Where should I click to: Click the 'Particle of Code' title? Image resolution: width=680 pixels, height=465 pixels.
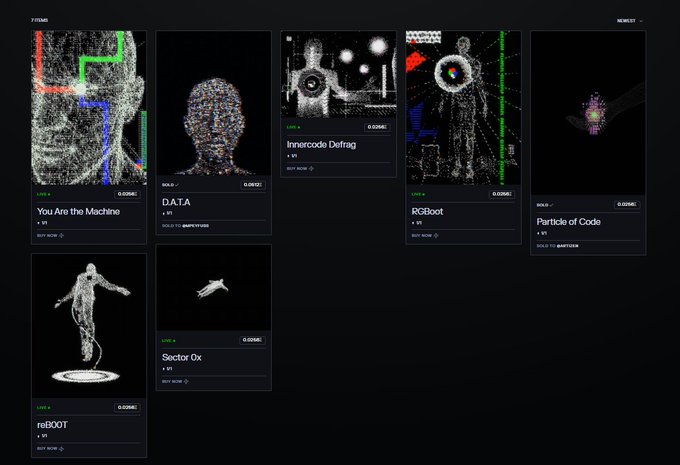[569, 222]
